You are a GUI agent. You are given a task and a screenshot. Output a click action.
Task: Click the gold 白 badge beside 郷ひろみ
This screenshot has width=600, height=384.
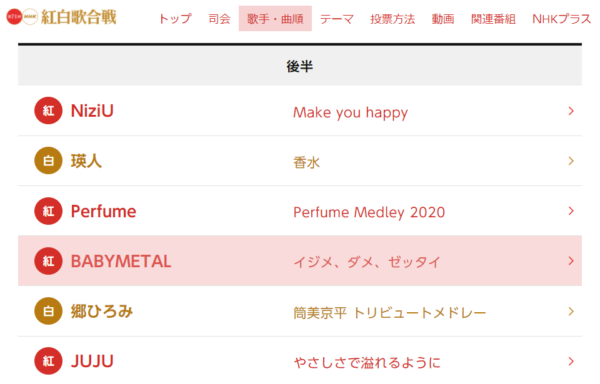48,311
